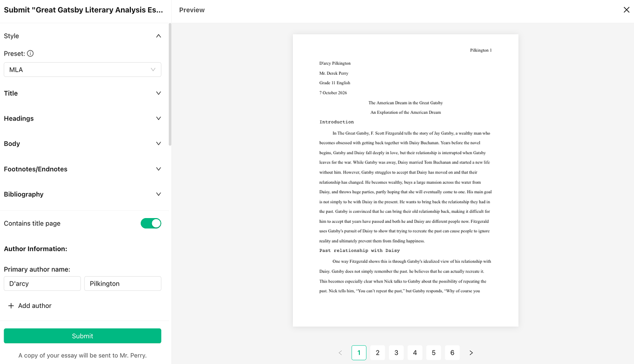This screenshot has height=364, width=634.
Task: Click 'An Exploration of the American Dream' subtitle
Action: 406,113
